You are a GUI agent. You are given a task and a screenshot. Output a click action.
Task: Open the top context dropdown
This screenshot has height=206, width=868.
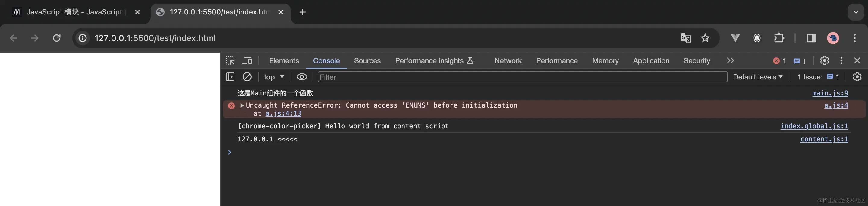(274, 77)
